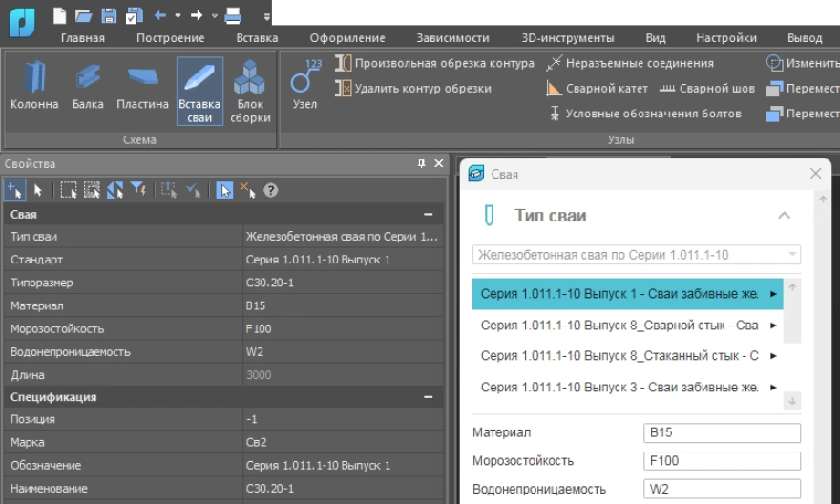840x504 pixels.
Task: Pin the Свойства panel
Action: (x=422, y=164)
